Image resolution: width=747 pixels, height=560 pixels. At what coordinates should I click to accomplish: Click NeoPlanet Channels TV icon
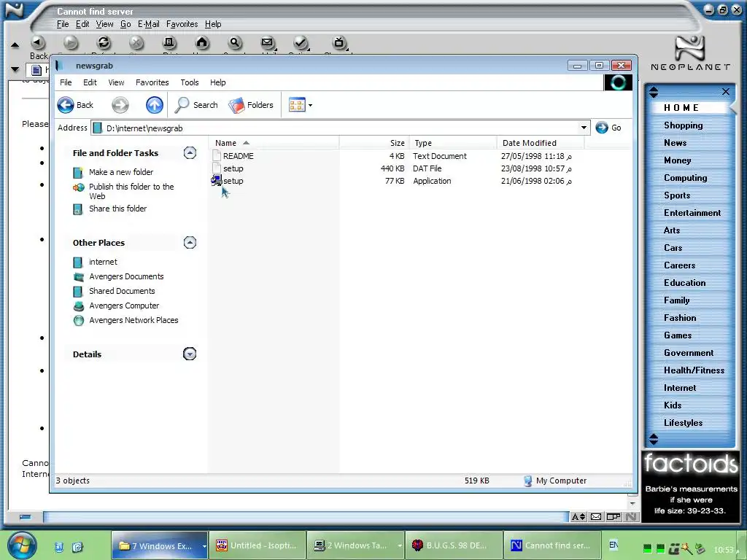point(338,43)
